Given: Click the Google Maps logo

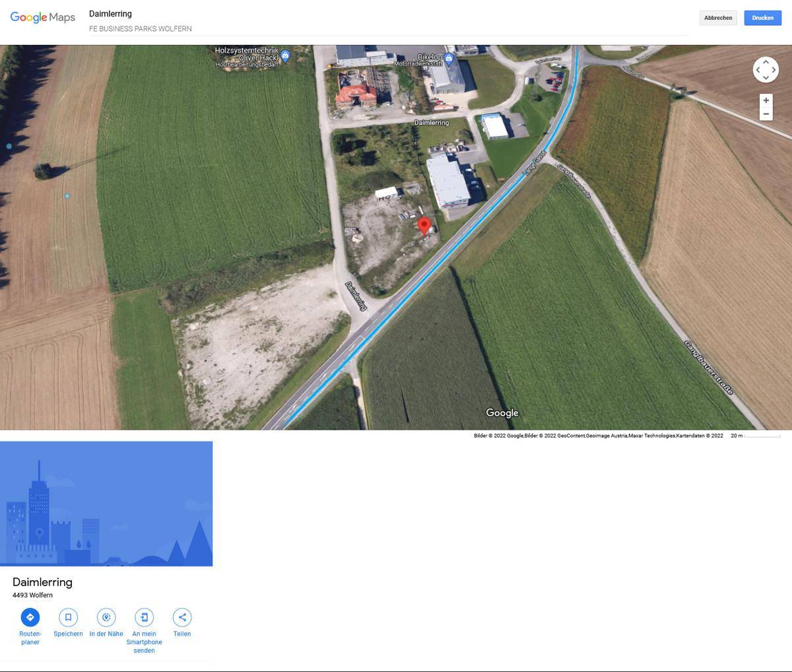Looking at the screenshot, I should [x=43, y=17].
